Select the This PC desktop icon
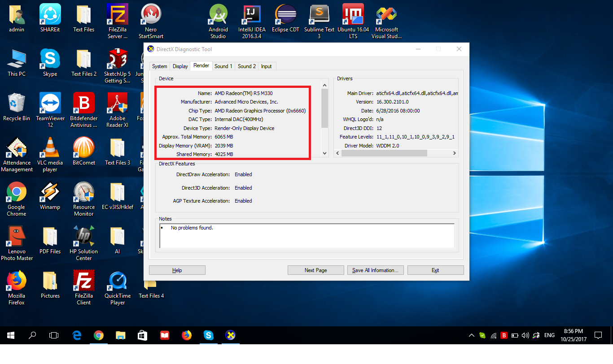 pos(17,63)
